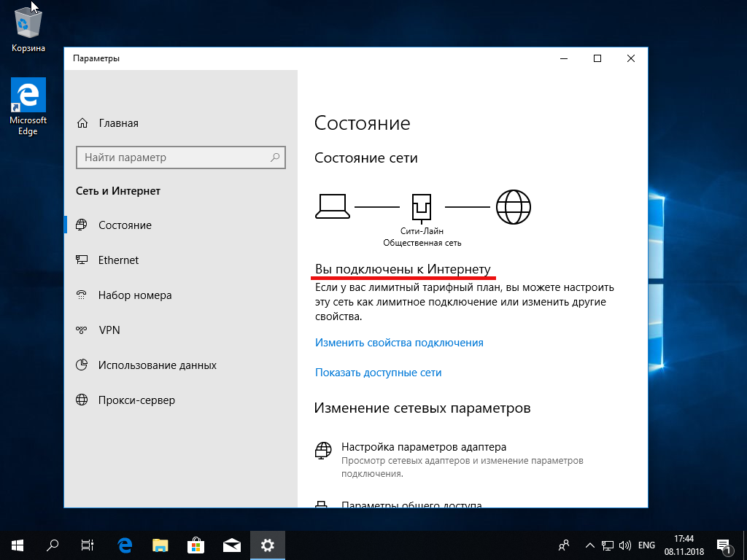This screenshot has height=560, width=747.
Task: Expand hidden tray icons chevron
Action: [589, 545]
